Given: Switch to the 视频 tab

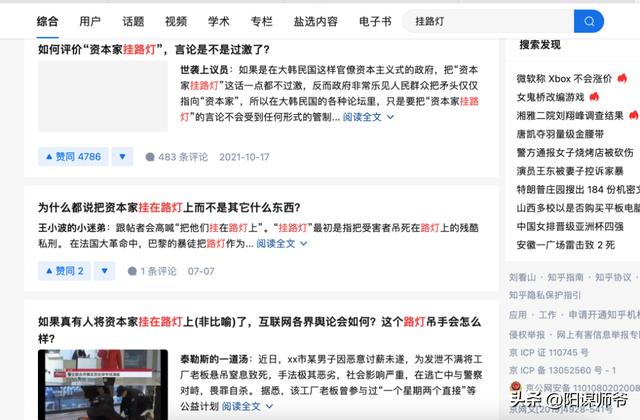Looking at the screenshot, I should point(176,21).
